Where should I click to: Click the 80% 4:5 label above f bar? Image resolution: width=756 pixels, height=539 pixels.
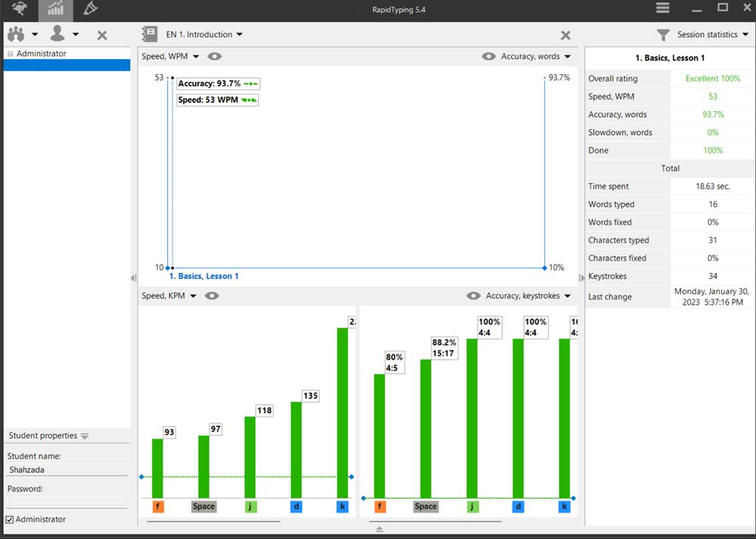(395, 363)
